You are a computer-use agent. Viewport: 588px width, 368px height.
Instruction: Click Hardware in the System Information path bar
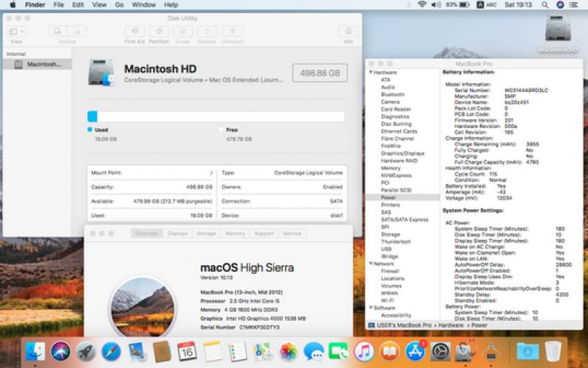click(451, 325)
